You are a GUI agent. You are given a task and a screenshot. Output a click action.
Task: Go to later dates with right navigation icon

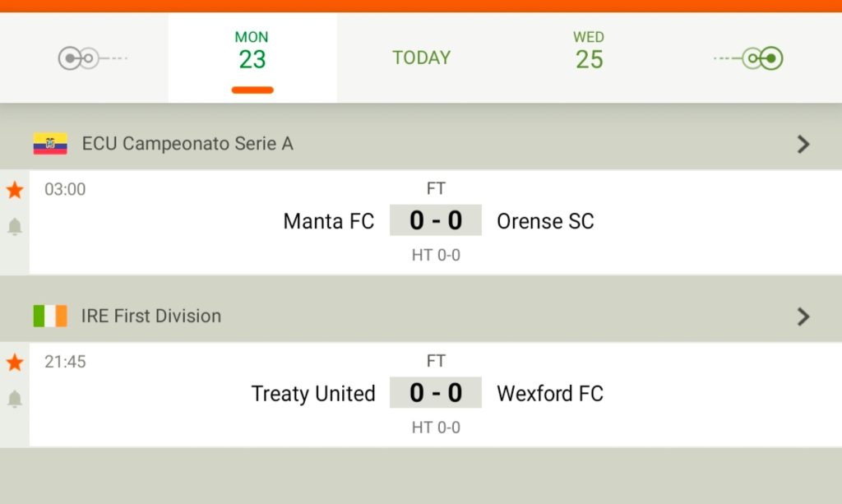[x=748, y=58]
